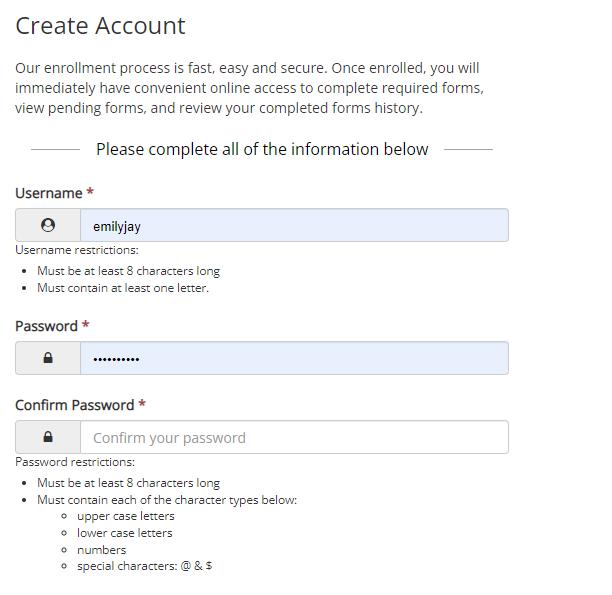Select the Confirm your password input
The height and width of the screenshot is (595, 612).
[x=294, y=437]
